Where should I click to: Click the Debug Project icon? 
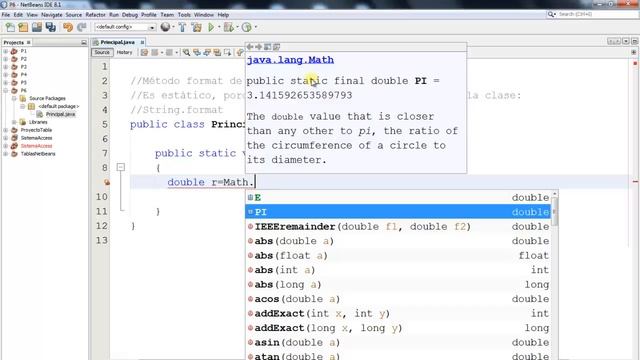click(x=229, y=27)
